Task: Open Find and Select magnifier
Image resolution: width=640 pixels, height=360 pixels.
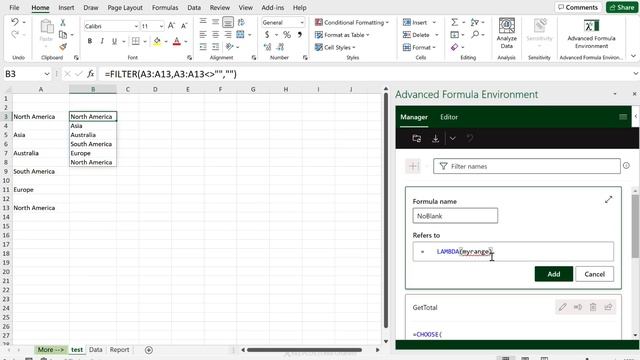Action: tap(475, 35)
